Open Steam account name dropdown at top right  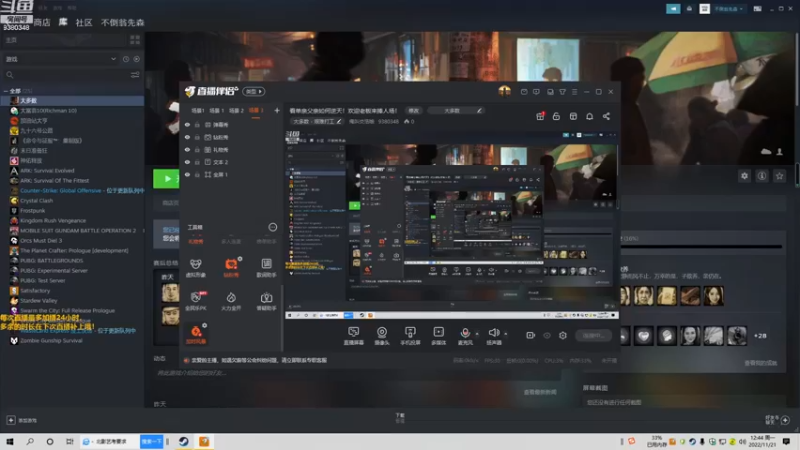pyautogui.click(x=729, y=9)
